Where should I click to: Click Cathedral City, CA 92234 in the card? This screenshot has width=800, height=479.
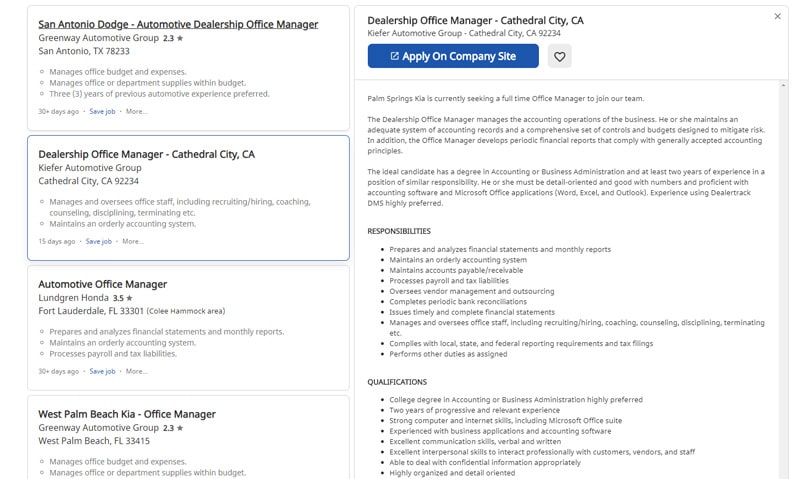pos(88,181)
